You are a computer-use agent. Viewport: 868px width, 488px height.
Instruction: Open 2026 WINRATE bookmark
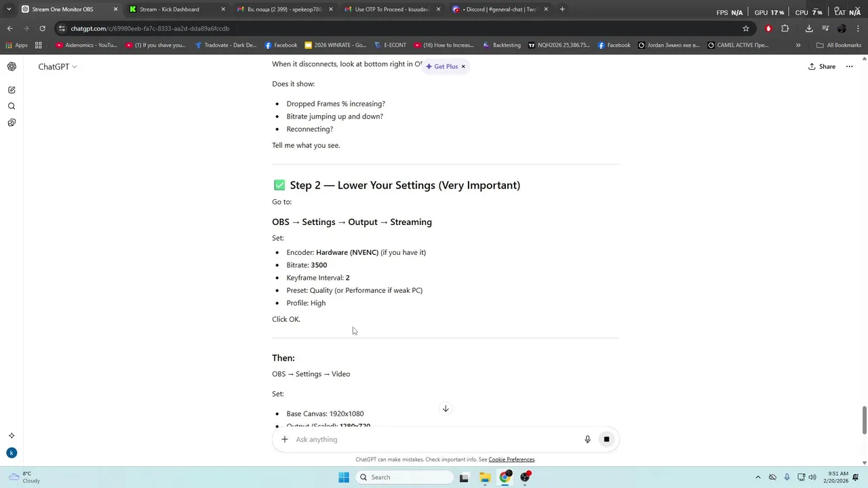coord(336,45)
